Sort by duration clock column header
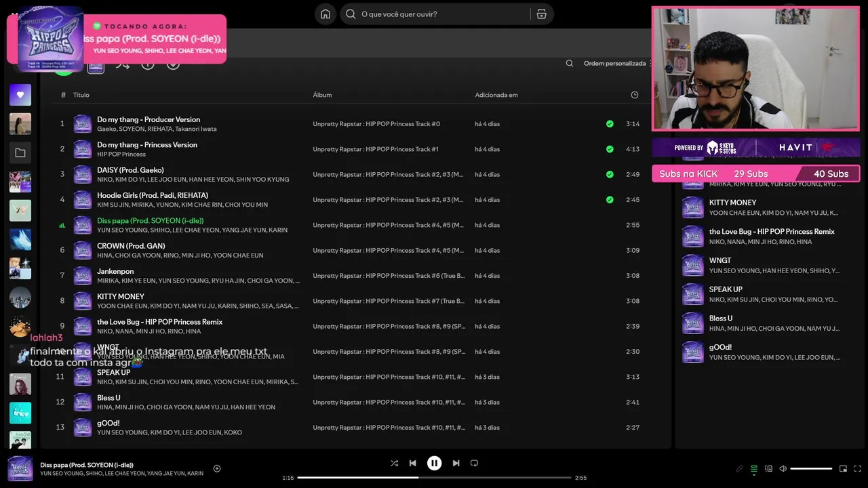This screenshot has height=488, width=868. [x=635, y=95]
